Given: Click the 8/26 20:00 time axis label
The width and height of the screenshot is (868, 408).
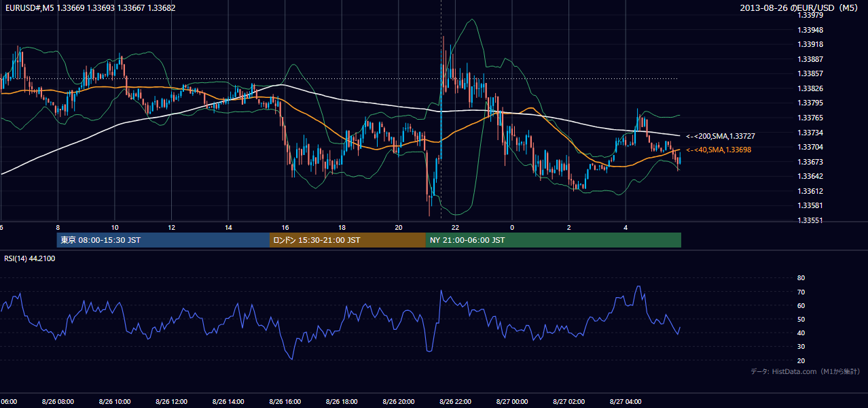Looking at the screenshot, I should pos(398,402).
